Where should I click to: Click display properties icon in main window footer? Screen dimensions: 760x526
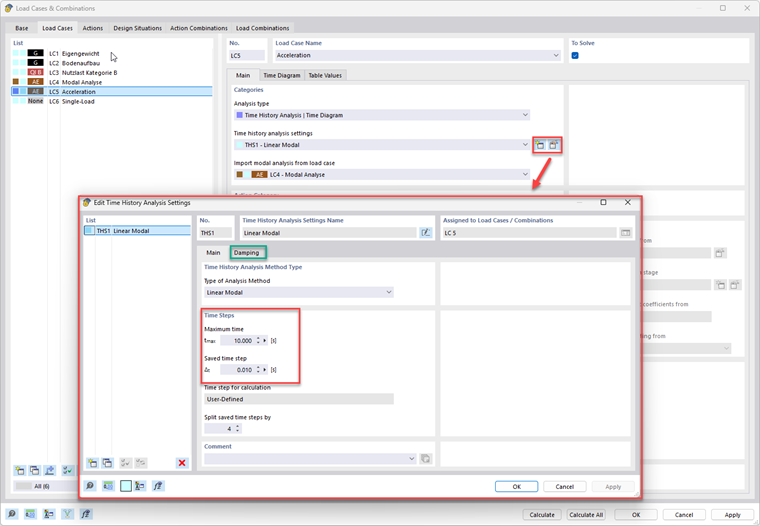pyautogui.click(x=49, y=514)
